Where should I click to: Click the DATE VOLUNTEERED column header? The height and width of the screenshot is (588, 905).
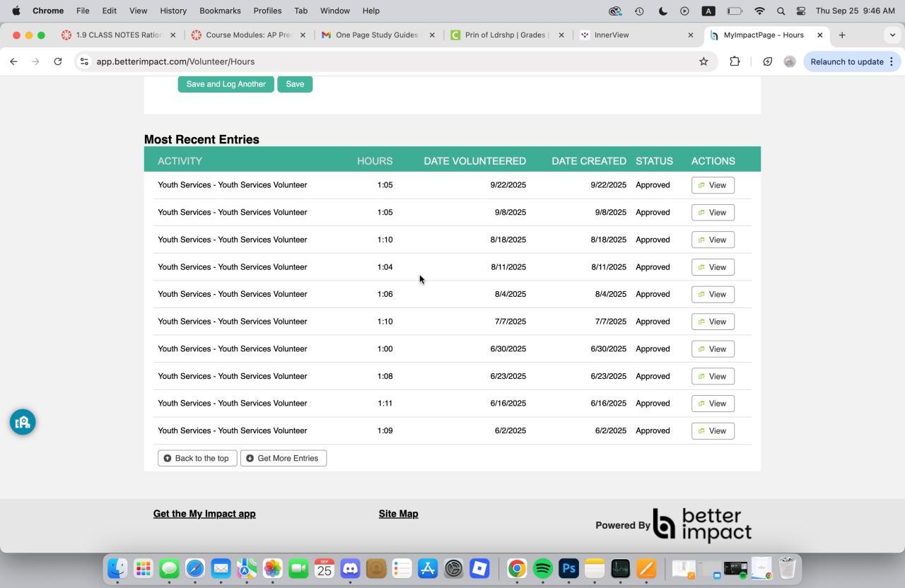(474, 161)
